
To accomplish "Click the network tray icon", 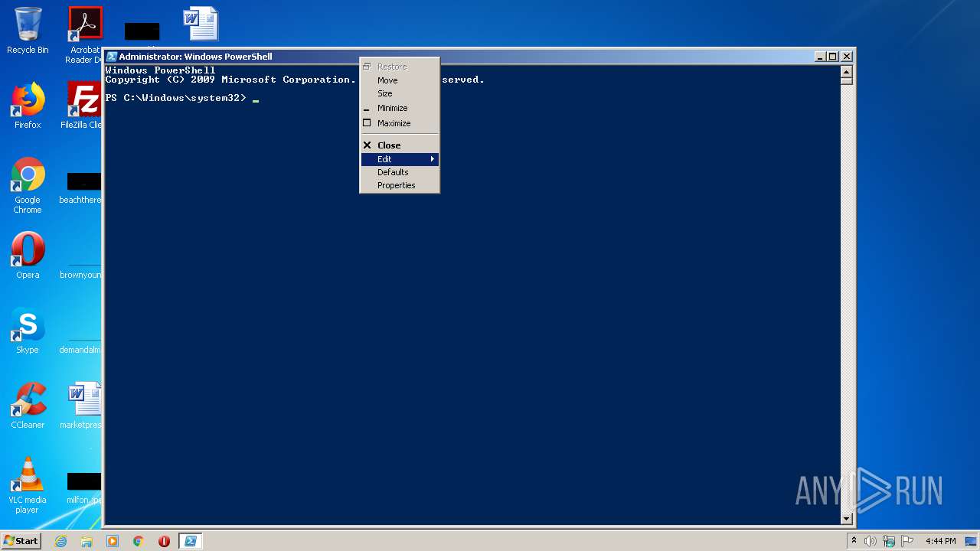I will 889,541.
